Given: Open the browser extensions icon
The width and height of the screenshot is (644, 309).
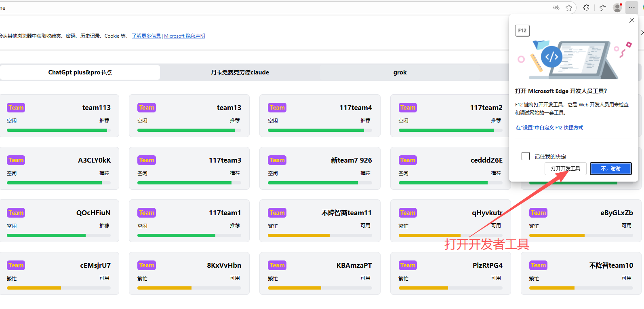Looking at the screenshot, I should [x=586, y=8].
